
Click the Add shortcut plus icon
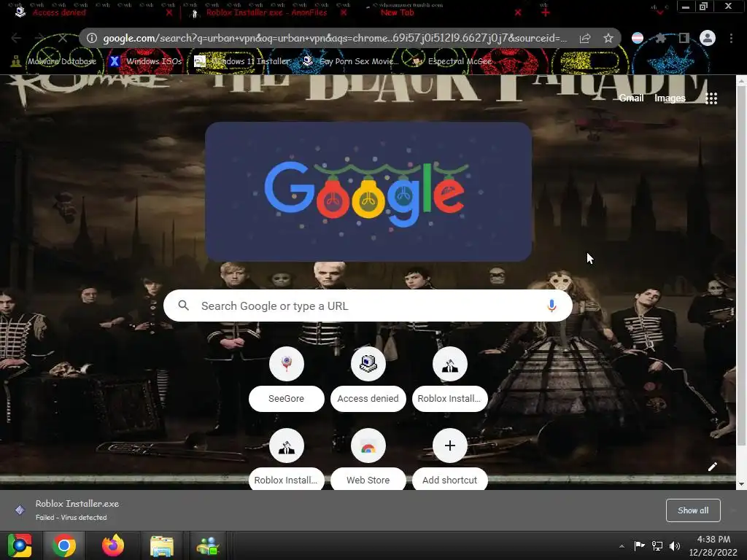point(449,446)
